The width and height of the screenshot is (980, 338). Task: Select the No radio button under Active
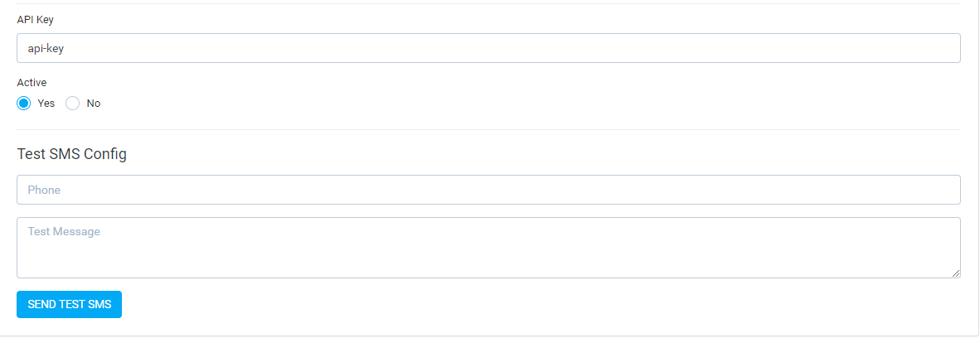click(x=72, y=103)
